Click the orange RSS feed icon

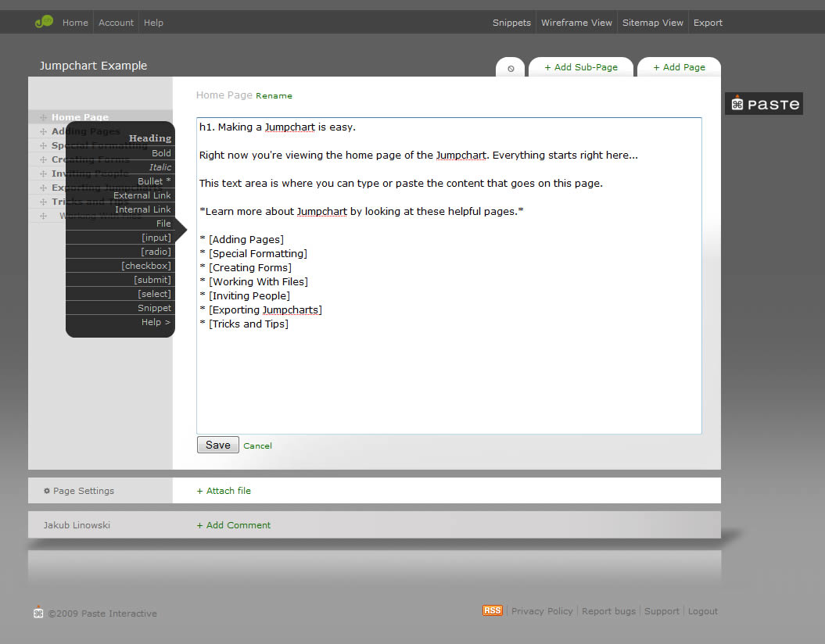[493, 611]
